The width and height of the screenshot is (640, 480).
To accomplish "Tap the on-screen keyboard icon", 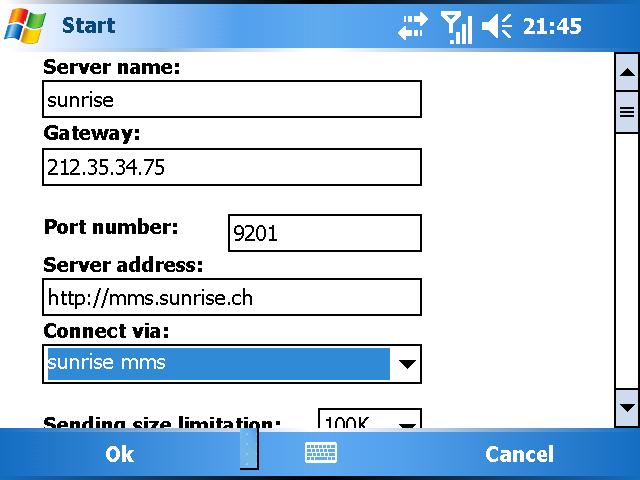I will click(x=321, y=452).
